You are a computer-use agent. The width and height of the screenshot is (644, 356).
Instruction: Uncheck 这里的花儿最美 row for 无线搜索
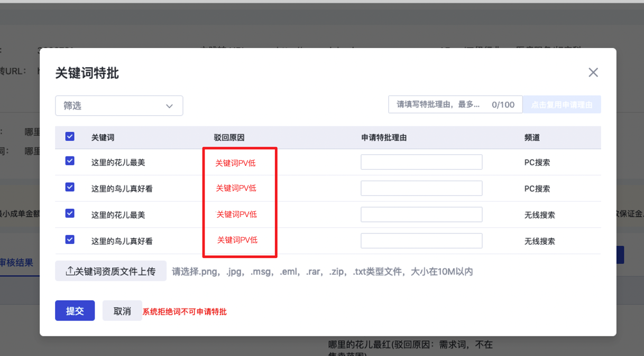point(70,213)
